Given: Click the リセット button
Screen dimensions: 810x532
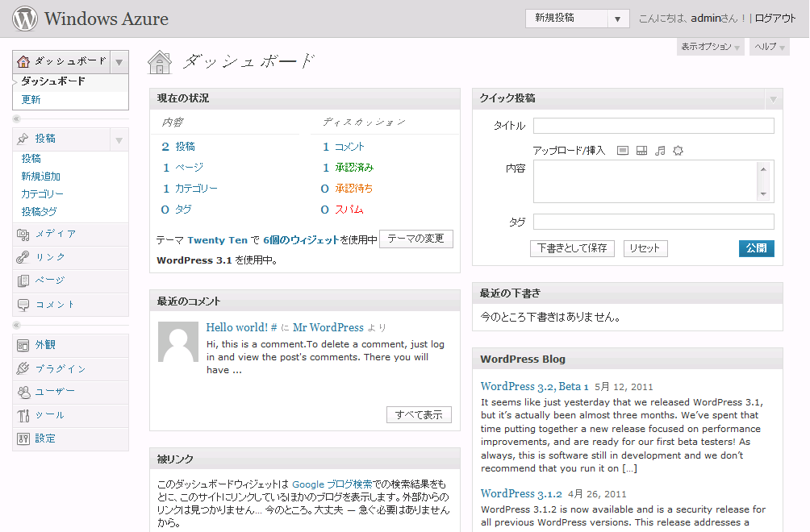Looking at the screenshot, I should 645,248.
